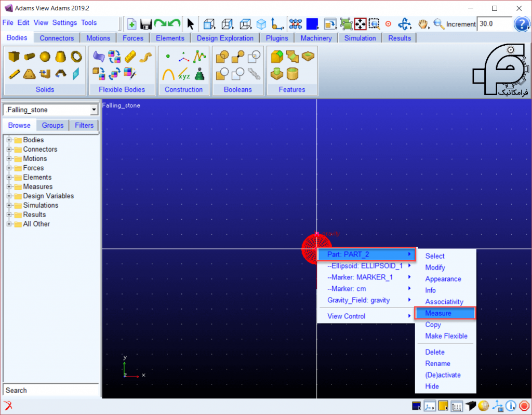Toggle the blue background color swatch
The image size is (532, 415).
pyautogui.click(x=312, y=24)
